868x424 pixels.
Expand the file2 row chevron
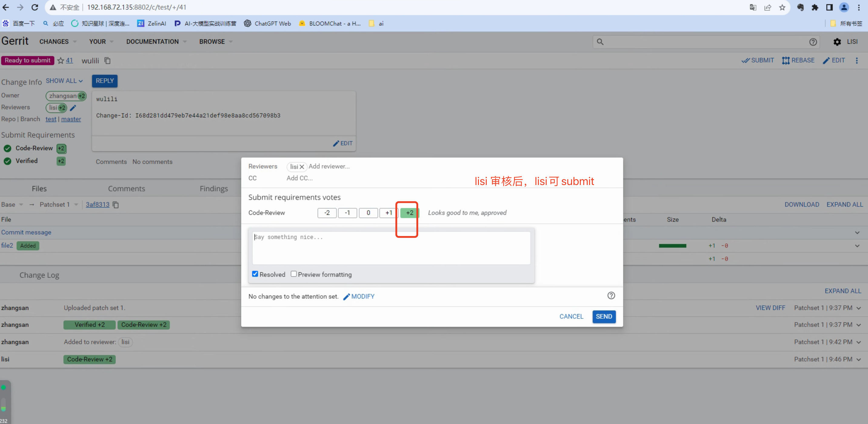click(857, 246)
